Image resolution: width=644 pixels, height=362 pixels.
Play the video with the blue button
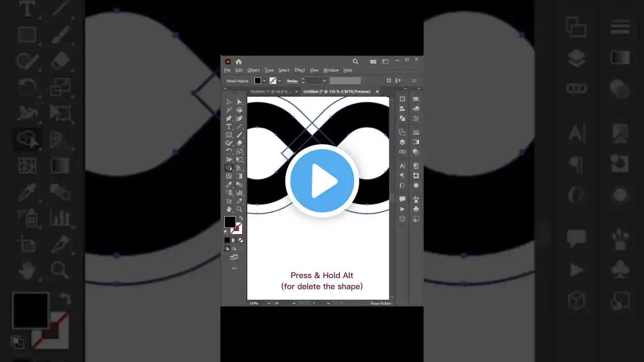[x=322, y=181]
